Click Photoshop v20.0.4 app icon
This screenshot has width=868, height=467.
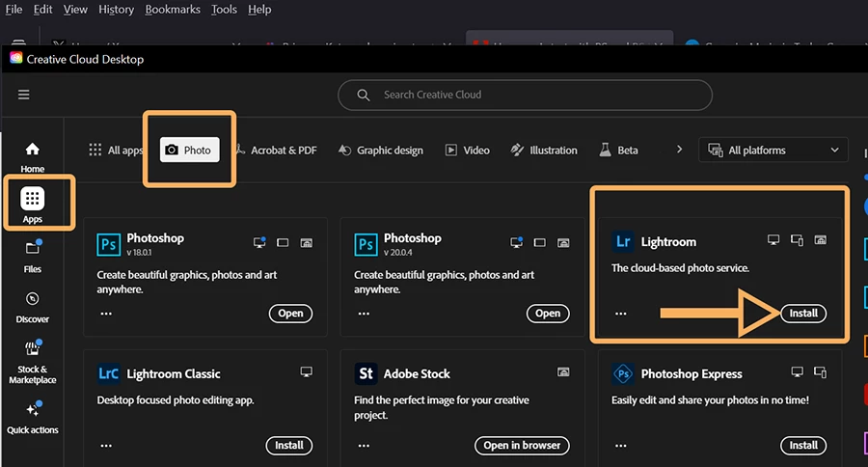click(366, 244)
